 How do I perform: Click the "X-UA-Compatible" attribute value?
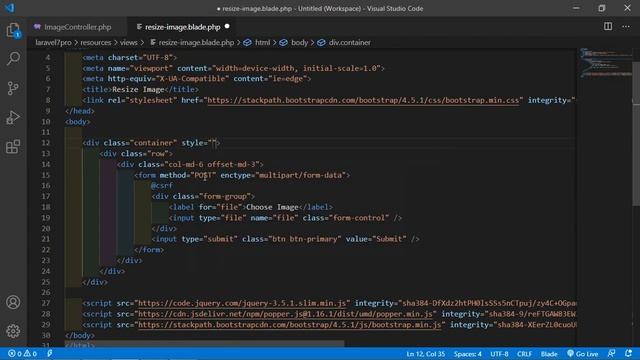pyautogui.click(x=193, y=79)
